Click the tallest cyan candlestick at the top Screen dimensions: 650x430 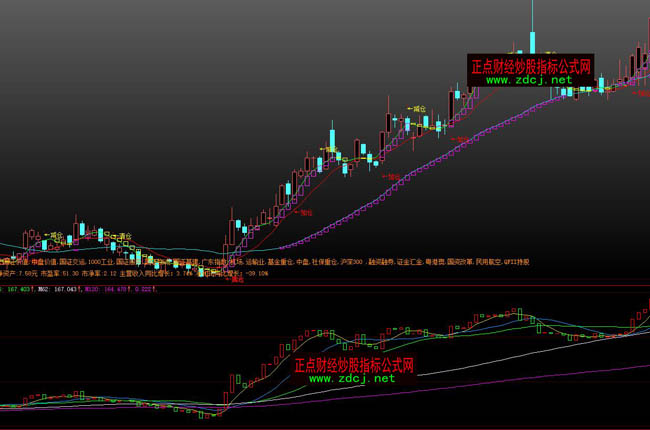pyautogui.click(x=533, y=40)
